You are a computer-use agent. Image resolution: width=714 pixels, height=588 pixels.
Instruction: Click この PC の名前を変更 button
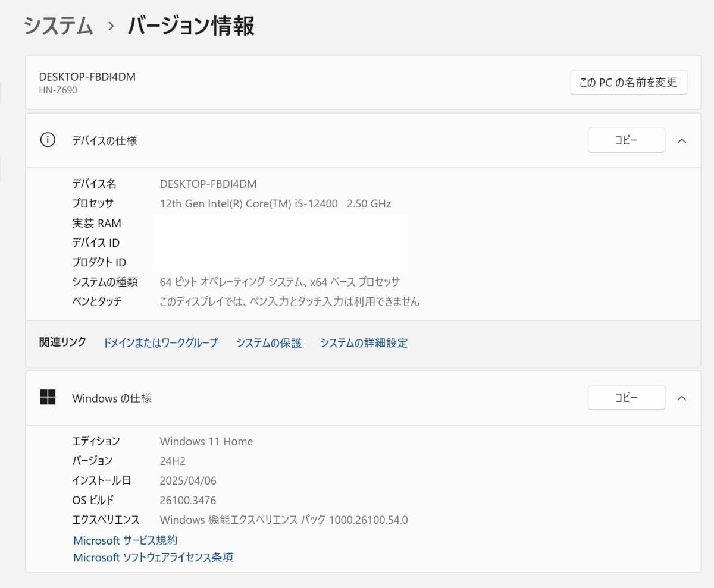[629, 83]
